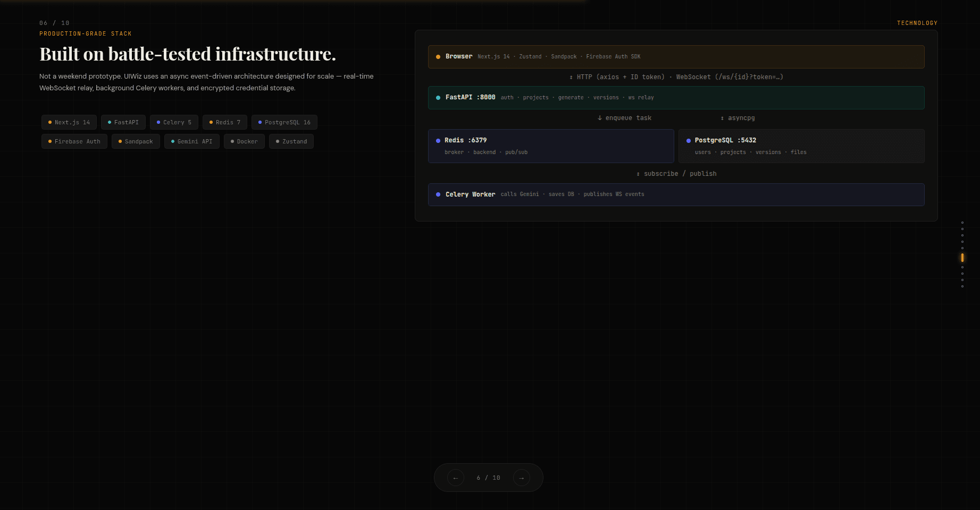The width and height of the screenshot is (980, 510).
Task: Click the 'Built on battle-tested infrastructure.' heading
Action: click(188, 54)
